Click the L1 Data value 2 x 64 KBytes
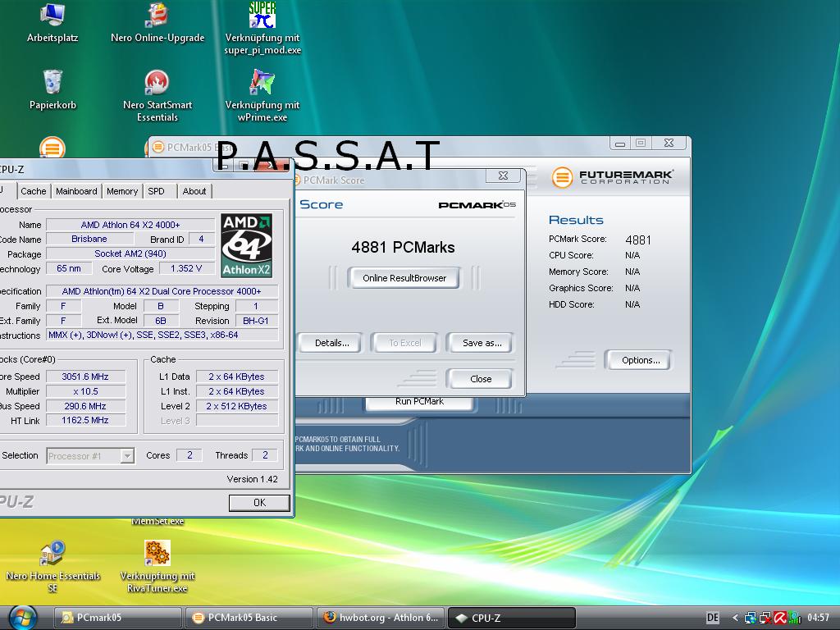Screen dimensions: 840x630 click(237, 377)
